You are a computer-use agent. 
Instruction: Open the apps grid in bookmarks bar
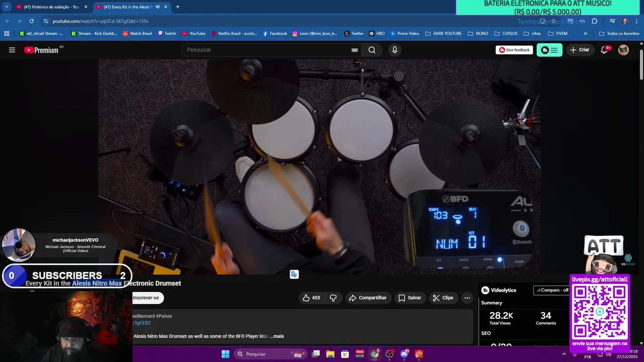(x=7, y=34)
